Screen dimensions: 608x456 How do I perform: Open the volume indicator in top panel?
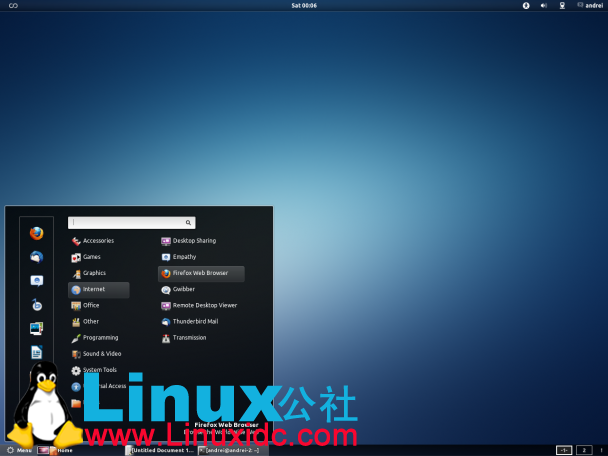[544, 5]
